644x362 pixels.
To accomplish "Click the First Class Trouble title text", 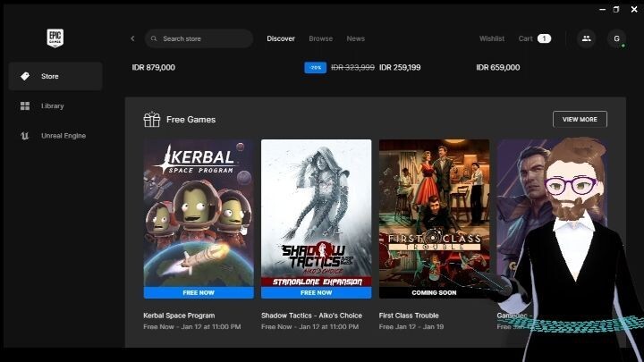I will (409, 316).
